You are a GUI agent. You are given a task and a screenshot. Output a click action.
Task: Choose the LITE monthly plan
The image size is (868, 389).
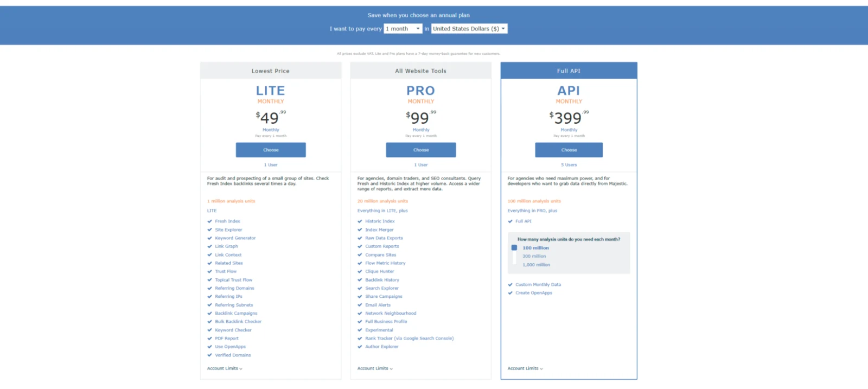point(271,150)
